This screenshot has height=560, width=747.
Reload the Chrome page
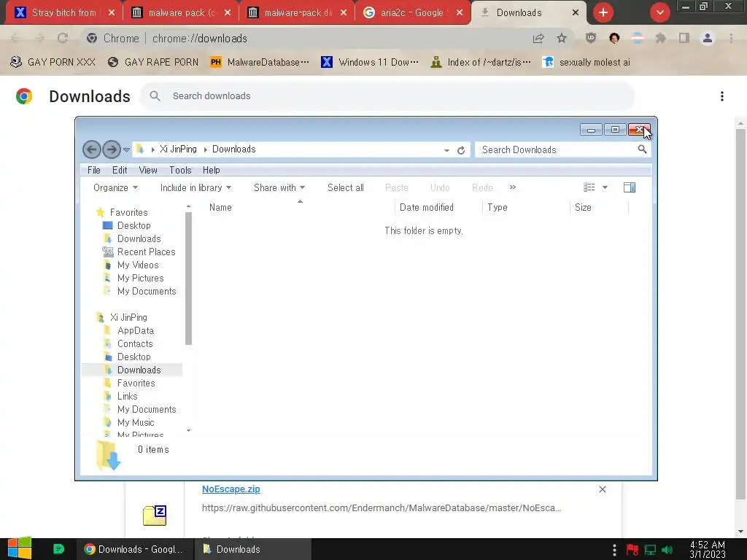click(x=63, y=38)
